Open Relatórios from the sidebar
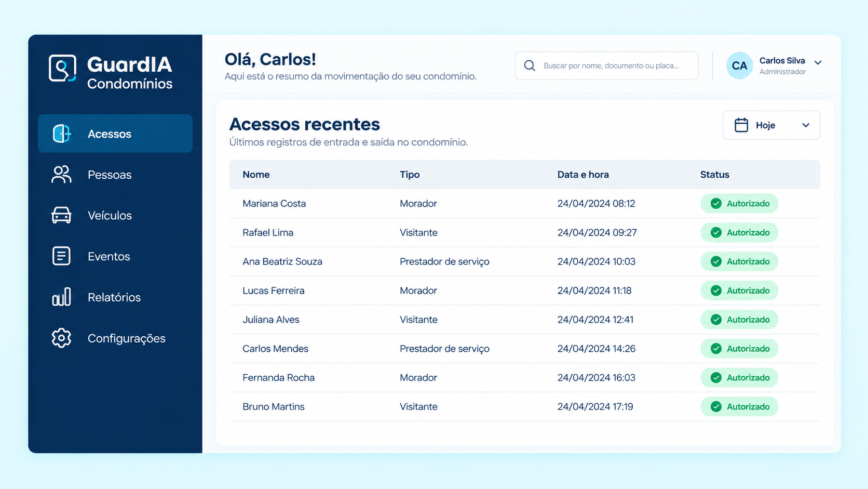Image resolution: width=868 pixels, height=489 pixels. (115, 297)
